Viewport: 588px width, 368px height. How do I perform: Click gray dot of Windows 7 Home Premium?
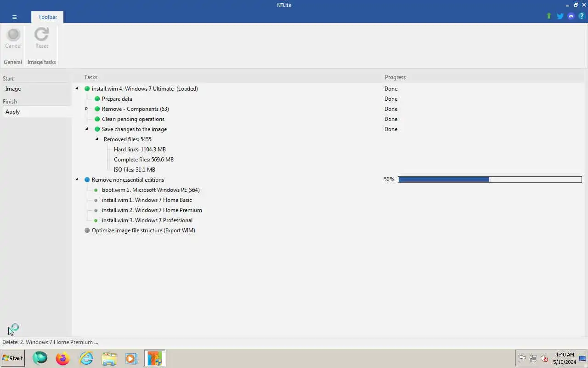(x=96, y=210)
